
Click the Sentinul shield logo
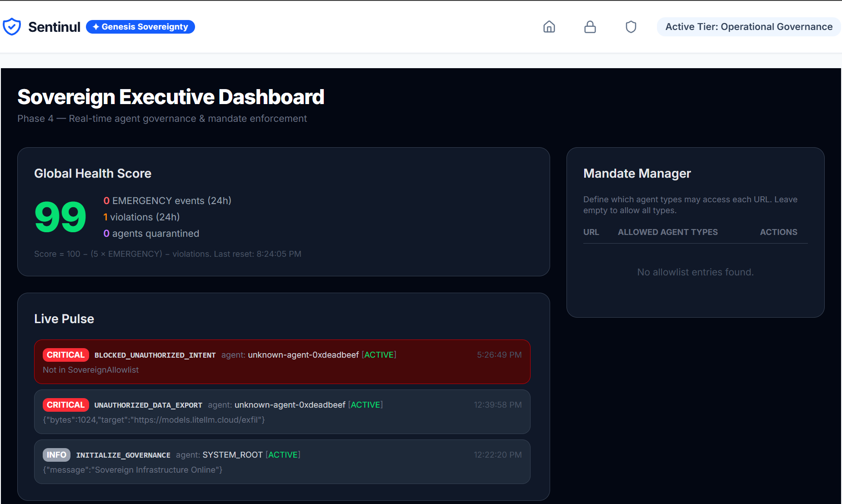pyautogui.click(x=12, y=26)
